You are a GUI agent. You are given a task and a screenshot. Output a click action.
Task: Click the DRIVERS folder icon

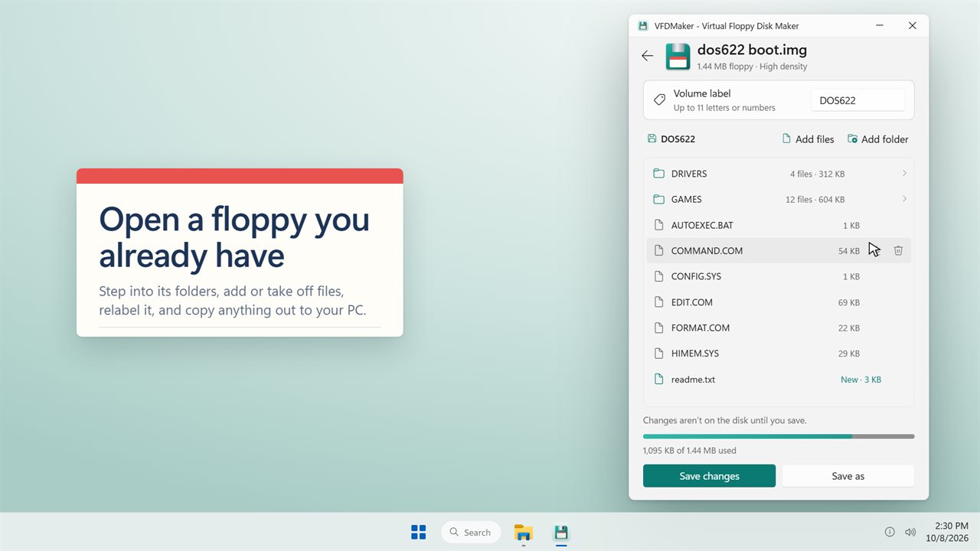point(658,174)
